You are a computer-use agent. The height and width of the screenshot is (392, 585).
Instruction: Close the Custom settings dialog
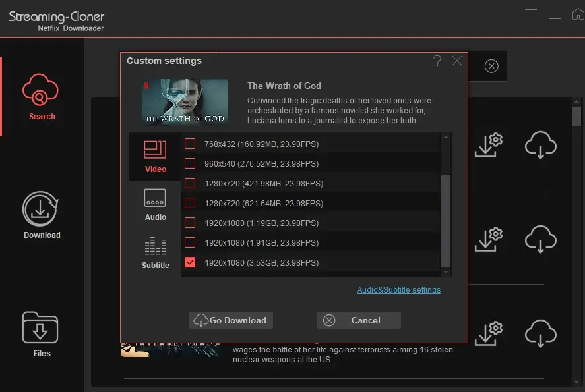pyautogui.click(x=457, y=61)
